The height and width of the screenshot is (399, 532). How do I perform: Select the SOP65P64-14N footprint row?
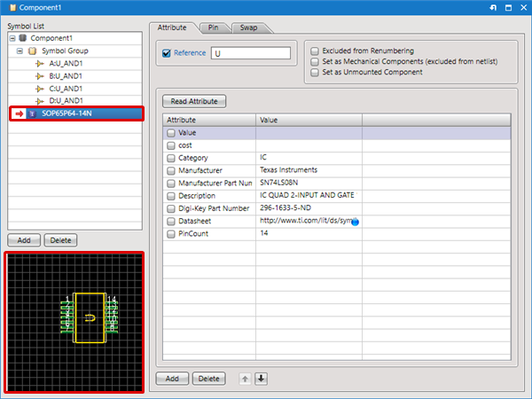tap(76, 113)
